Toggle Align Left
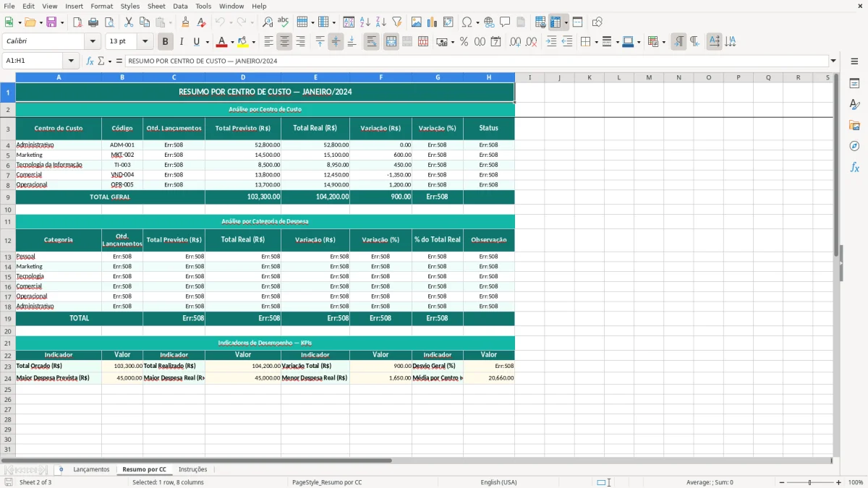Image resolution: width=868 pixels, height=488 pixels. click(268, 42)
